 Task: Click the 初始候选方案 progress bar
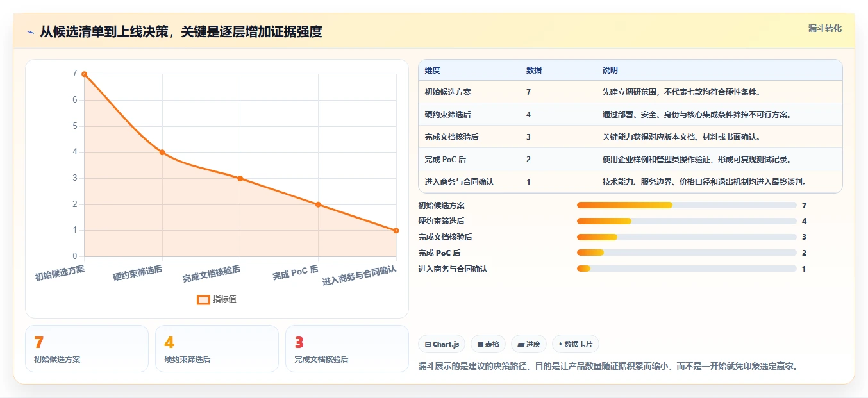point(687,205)
